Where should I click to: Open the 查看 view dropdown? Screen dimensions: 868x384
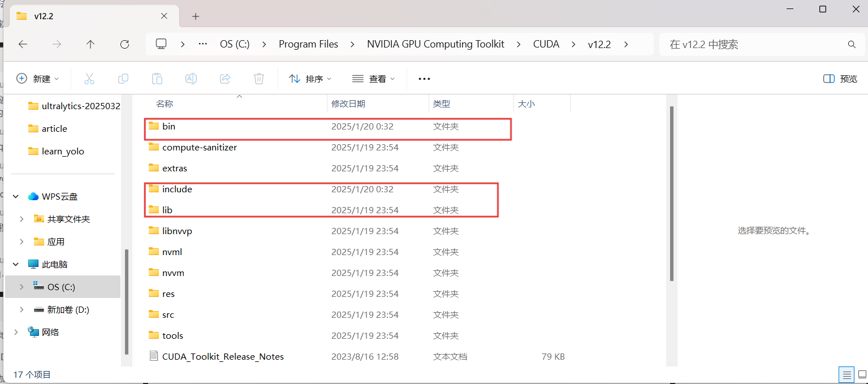[x=374, y=79]
